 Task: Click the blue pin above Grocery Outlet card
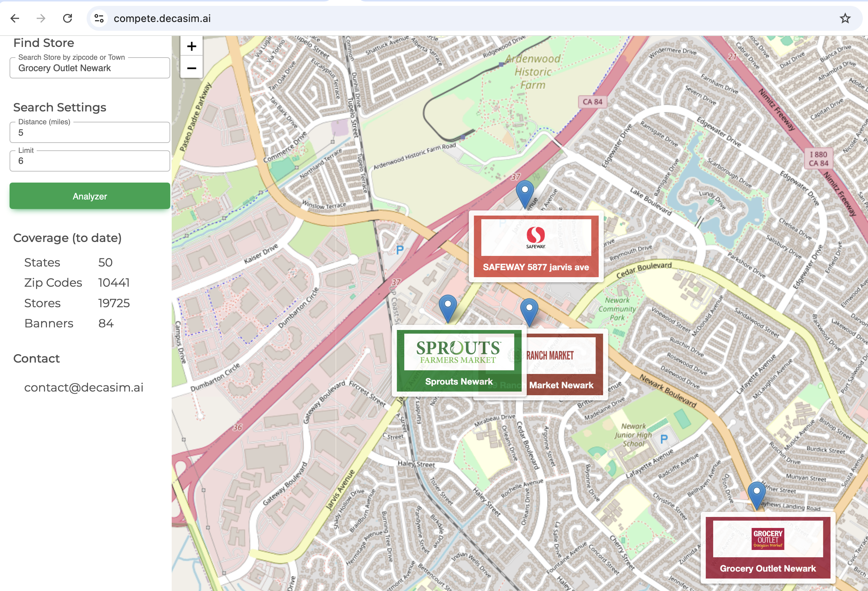coord(756,493)
